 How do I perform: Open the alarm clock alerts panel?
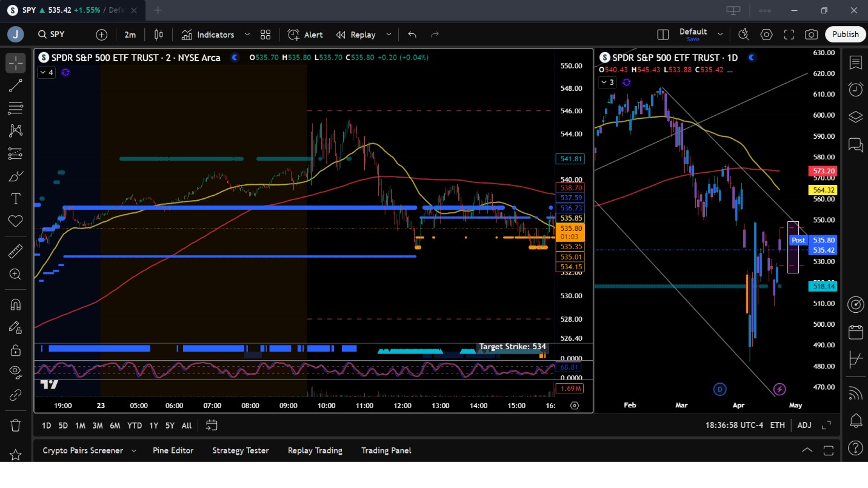click(855, 90)
